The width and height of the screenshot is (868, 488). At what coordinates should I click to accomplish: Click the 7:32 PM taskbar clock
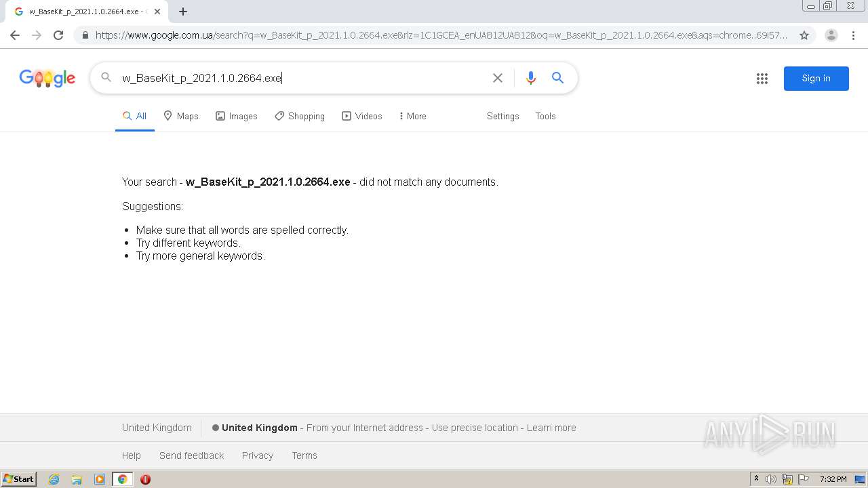click(833, 479)
